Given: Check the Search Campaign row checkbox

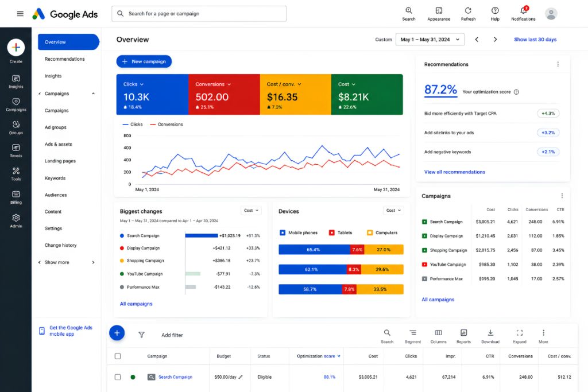Looking at the screenshot, I should pyautogui.click(x=118, y=377).
